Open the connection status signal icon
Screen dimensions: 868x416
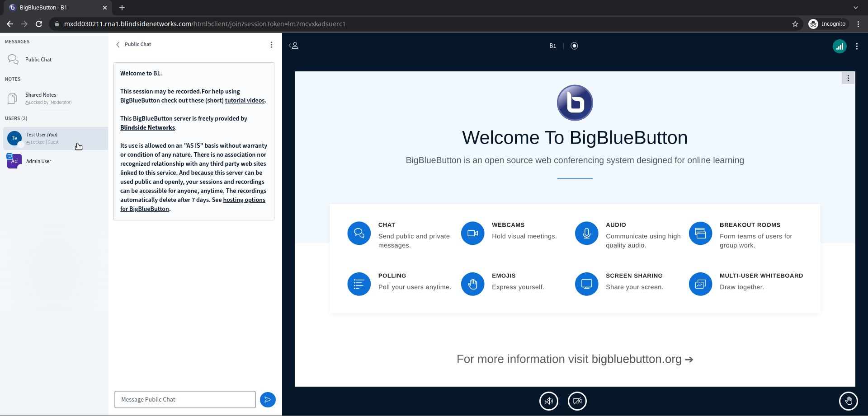pos(840,46)
